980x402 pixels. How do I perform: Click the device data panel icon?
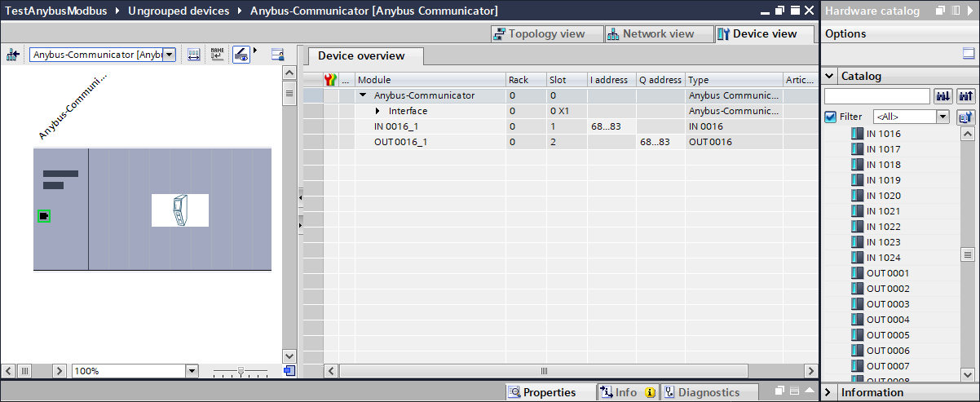pos(277,55)
